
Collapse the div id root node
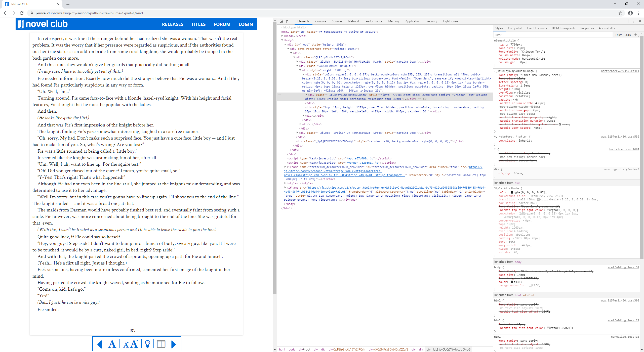pos(285,45)
